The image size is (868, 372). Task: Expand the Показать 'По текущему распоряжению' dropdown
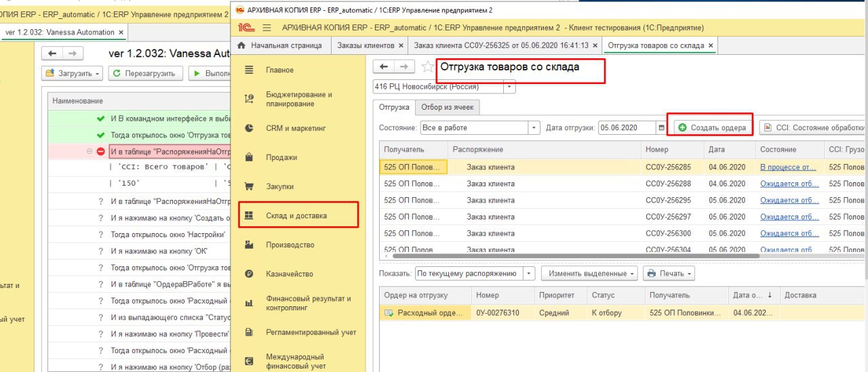(x=529, y=274)
